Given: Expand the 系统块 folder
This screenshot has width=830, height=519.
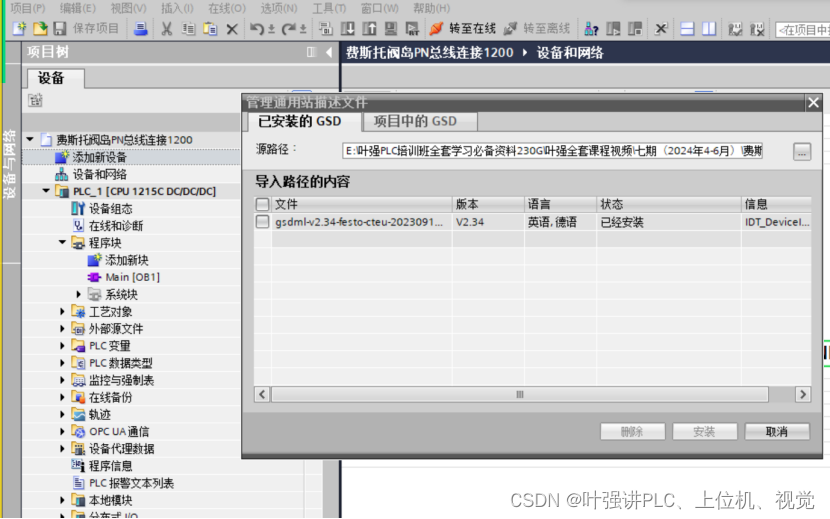Looking at the screenshot, I should click(78, 294).
